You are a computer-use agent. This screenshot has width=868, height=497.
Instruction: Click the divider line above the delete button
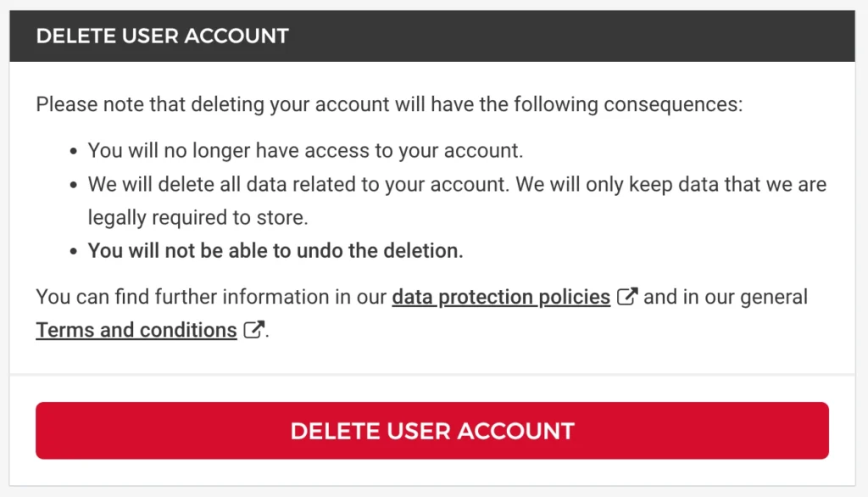tap(434, 374)
